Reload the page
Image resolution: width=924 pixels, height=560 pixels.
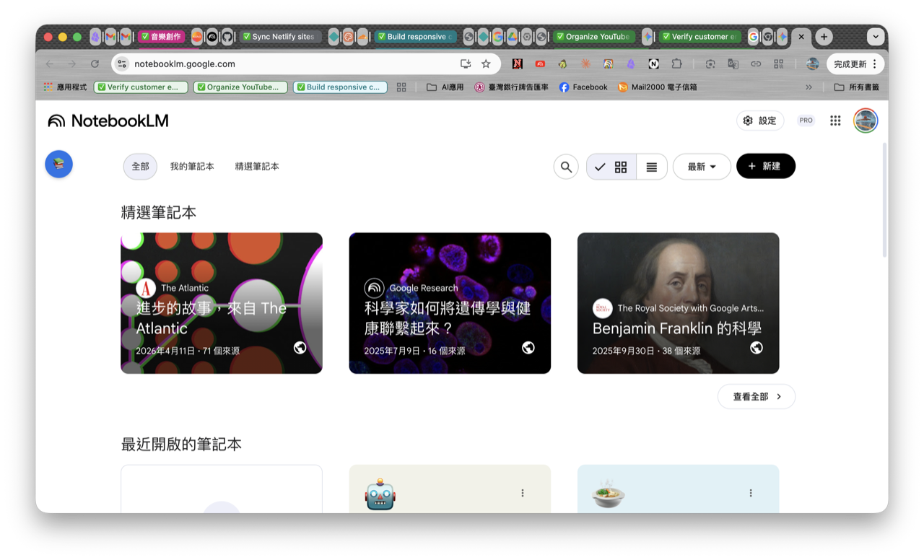click(95, 64)
